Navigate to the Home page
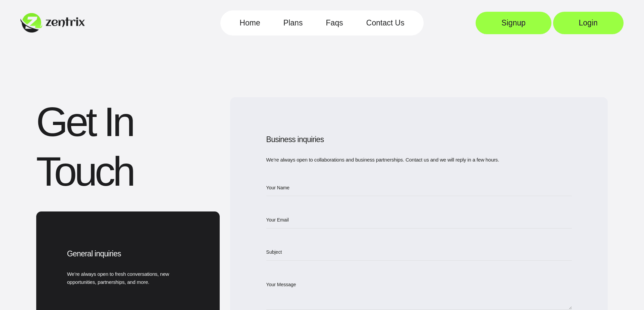Viewport: 644px width, 310px height. click(250, 23)
